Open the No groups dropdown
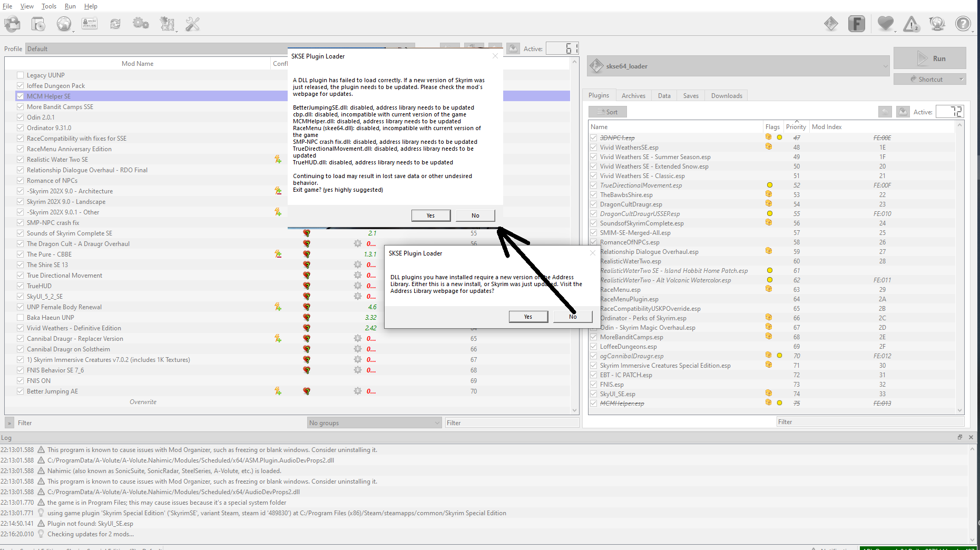The width and height of the screenshot is (980, 550). [374, 423]
